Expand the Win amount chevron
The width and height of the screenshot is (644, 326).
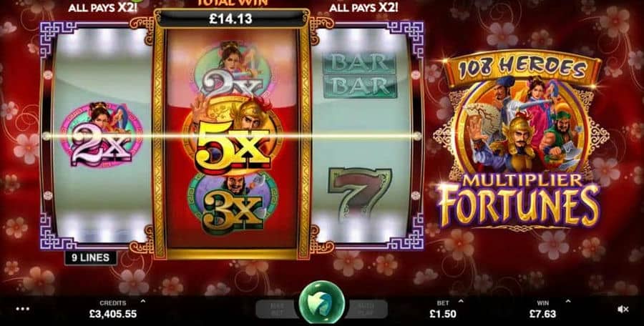[x=568, y=301]
